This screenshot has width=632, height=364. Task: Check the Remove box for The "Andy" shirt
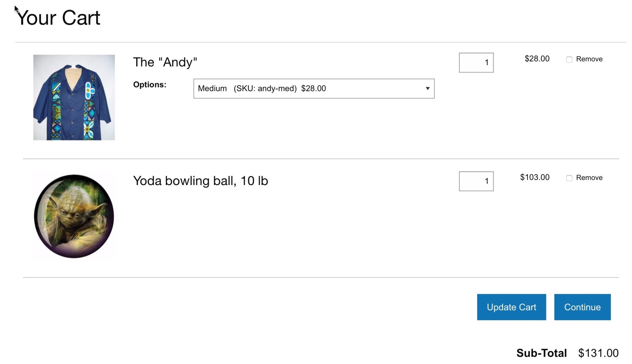tap(569, 59)
